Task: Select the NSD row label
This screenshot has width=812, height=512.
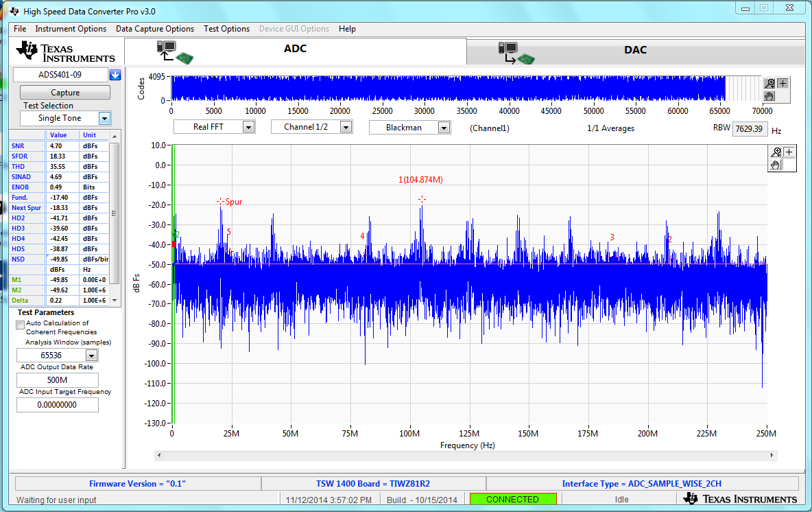Action: click(18, 259)
